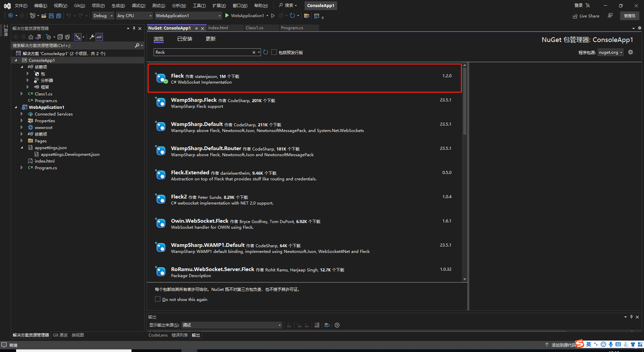Click the Save All toolbar icon

[59, 16]
